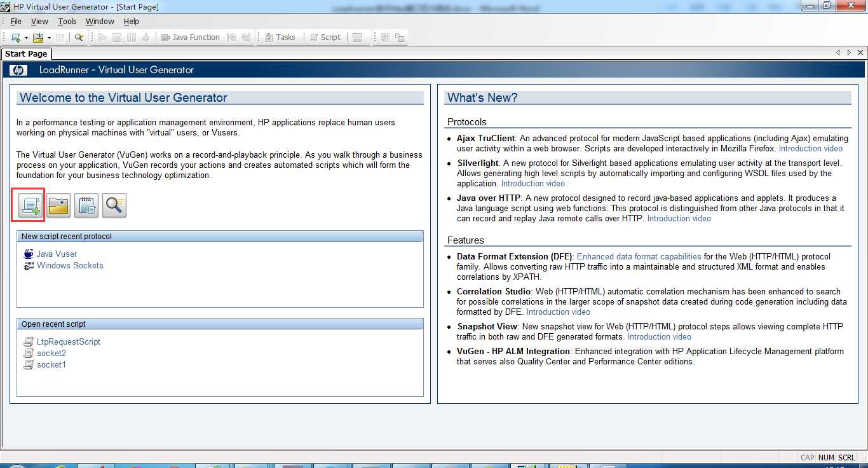
Task: Open Snapshot View Introduction video link
Action: click(660, 336)
